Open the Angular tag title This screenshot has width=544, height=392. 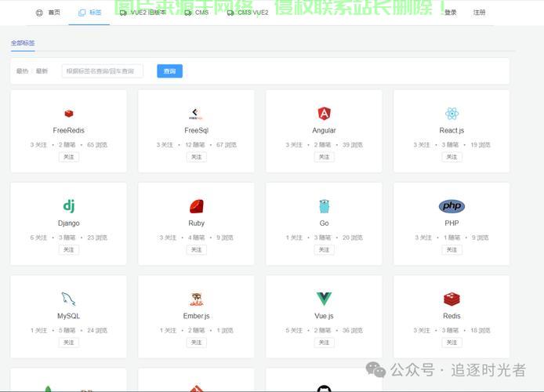(x=324, y=130)
